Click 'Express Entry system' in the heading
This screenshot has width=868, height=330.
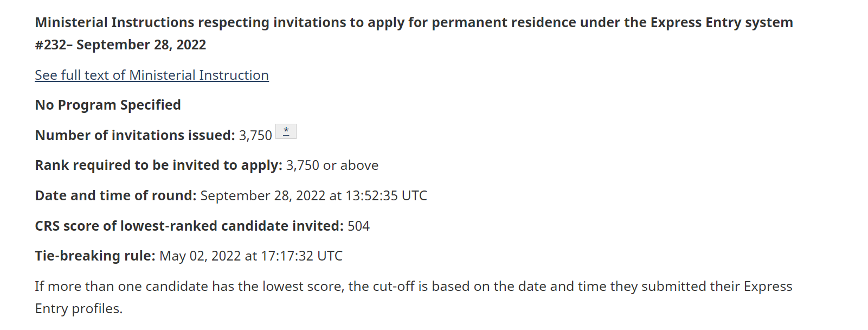(722, 22)
